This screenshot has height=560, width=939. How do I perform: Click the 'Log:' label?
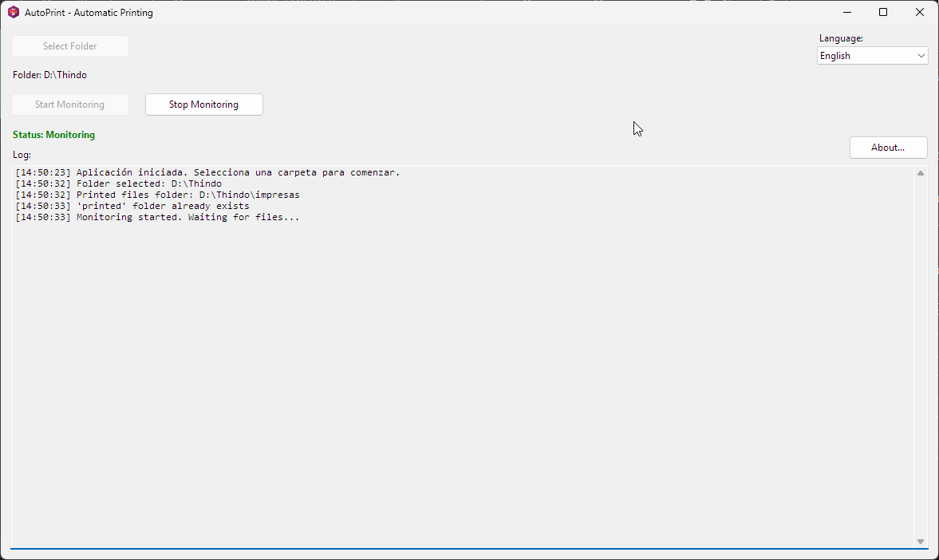[22, 155]
